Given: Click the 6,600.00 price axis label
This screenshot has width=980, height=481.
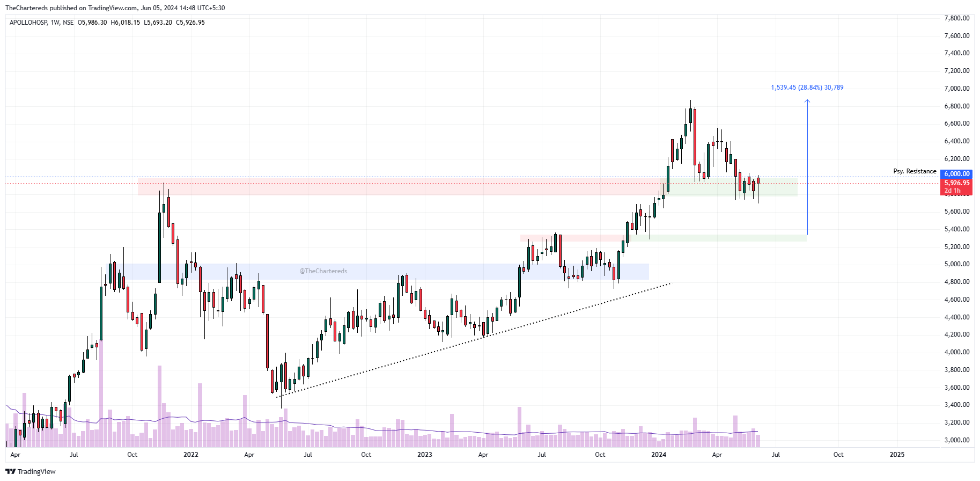Looking at the screenshot, I should pyautogui.click(x=957, y=123).
